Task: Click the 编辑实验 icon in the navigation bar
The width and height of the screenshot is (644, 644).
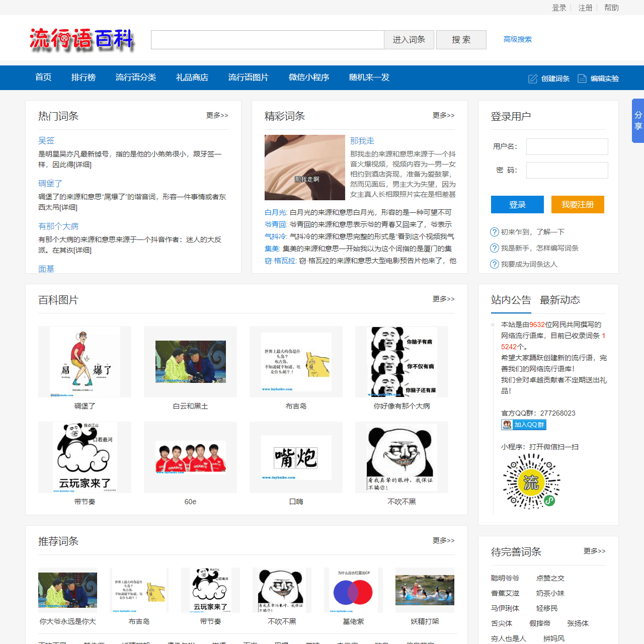Action: 582,78
